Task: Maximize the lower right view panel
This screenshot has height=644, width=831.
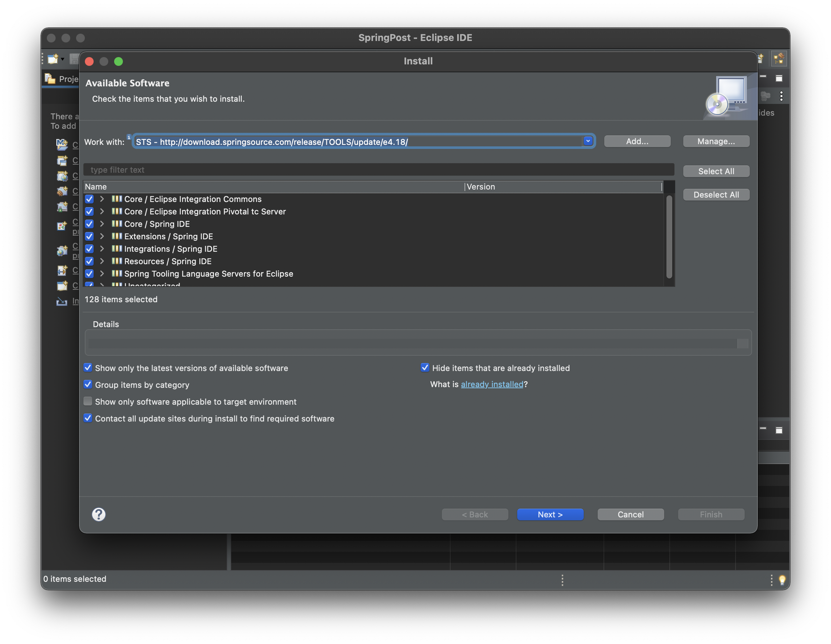Action: coord(779,430)
